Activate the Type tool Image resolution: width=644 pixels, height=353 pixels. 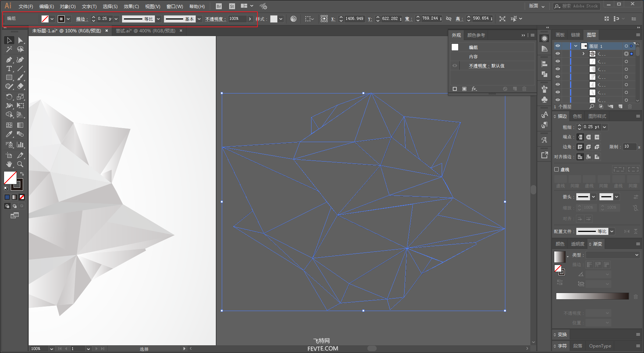point(9,68)
